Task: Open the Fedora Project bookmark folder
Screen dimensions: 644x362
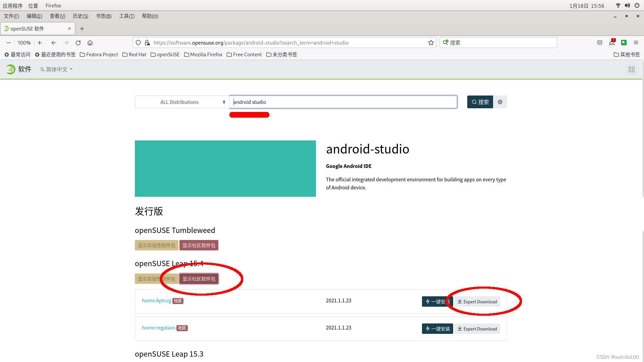Action: tap(99, 54)
